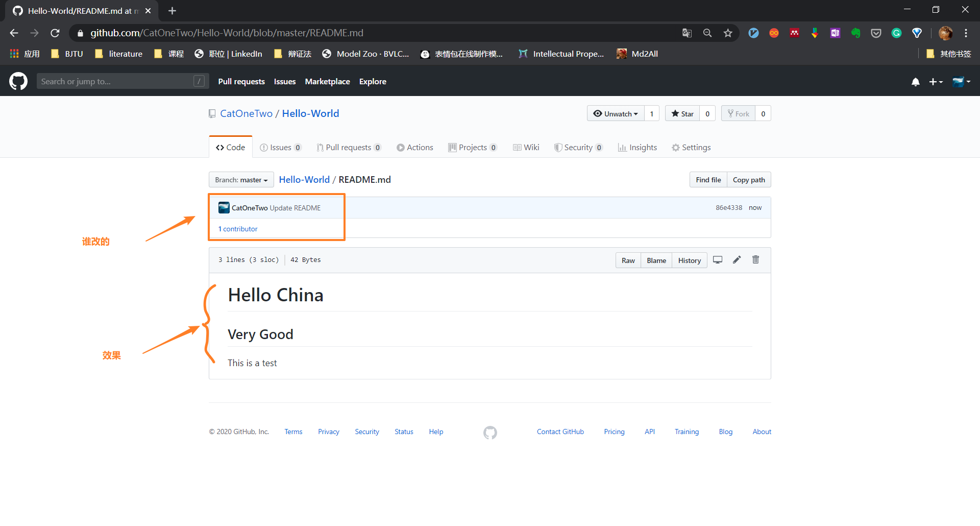Click the Chrome profile avatar
Screen dimensions: 980x526
tap(946, 33)
